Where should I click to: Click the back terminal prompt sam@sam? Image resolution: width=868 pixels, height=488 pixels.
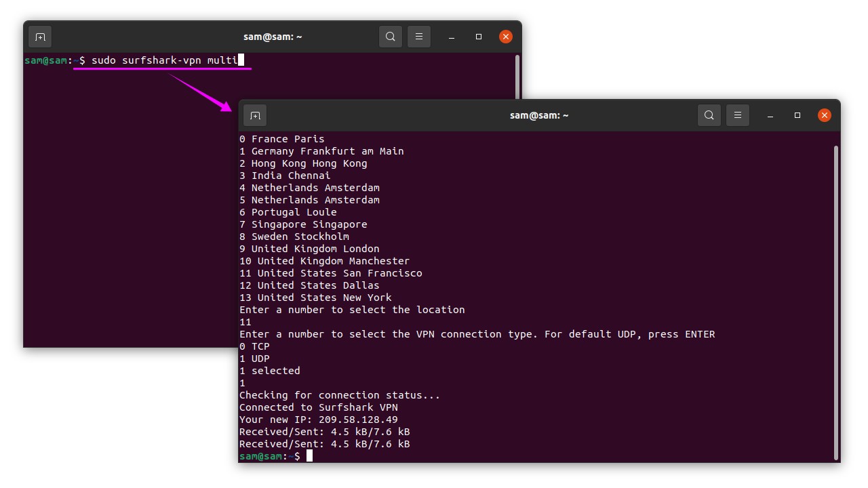click(x=45, y=60)
